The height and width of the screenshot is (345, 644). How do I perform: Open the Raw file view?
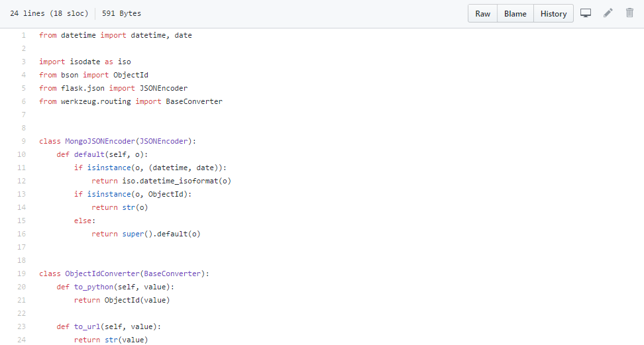482,14
